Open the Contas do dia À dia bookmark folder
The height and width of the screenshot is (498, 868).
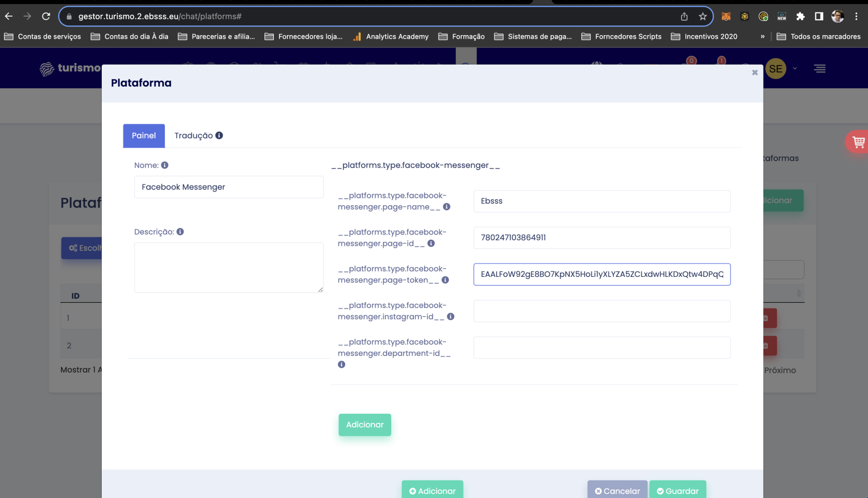click(x=130, y=37)
